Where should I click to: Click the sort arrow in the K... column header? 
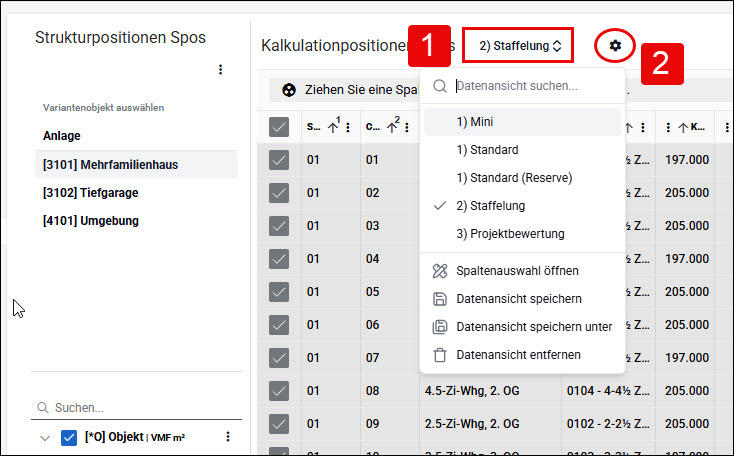click(683, 127)
